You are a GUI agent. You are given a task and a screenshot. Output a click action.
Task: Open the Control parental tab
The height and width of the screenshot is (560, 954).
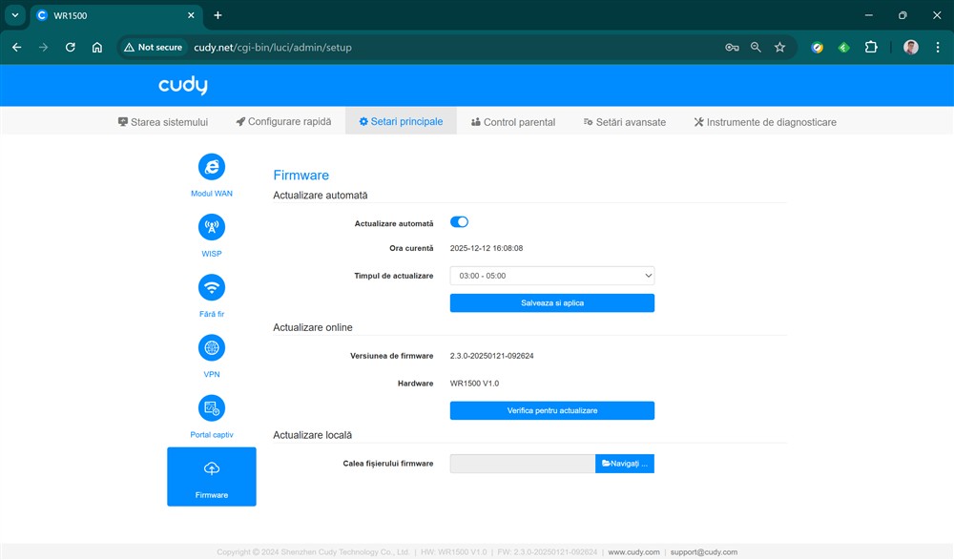click(512, 122)
